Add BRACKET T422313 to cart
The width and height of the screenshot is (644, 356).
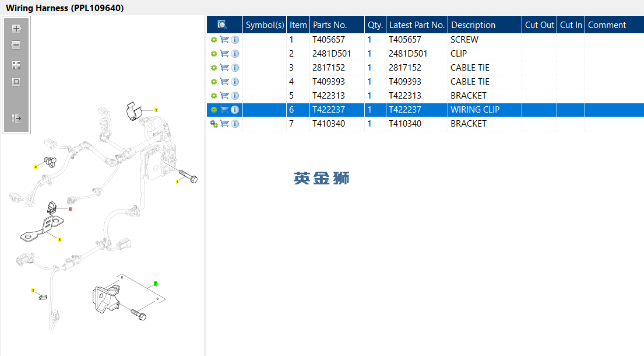[224, 96]
